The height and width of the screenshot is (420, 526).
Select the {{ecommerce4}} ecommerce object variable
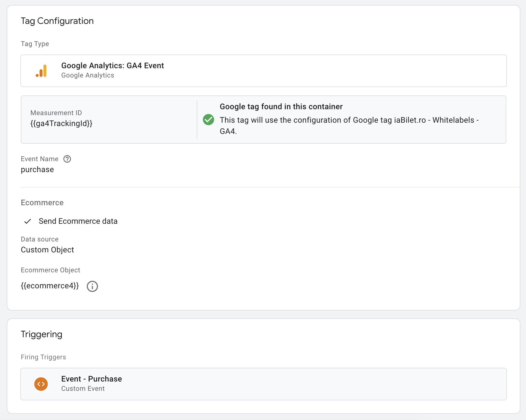pos(50,286)
